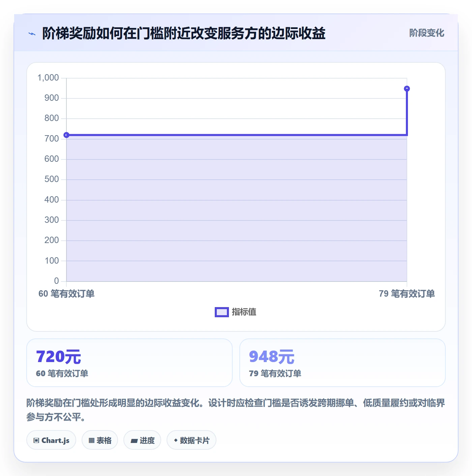Click the square icon in the Chart.js tag
The image size is (472, 476).
[x=36, y=441]
